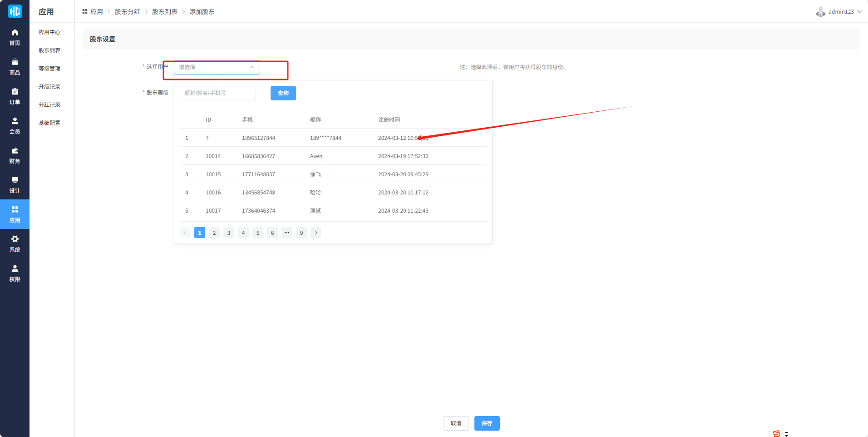Select the 权限 permissions icon

tap(15, 269)
